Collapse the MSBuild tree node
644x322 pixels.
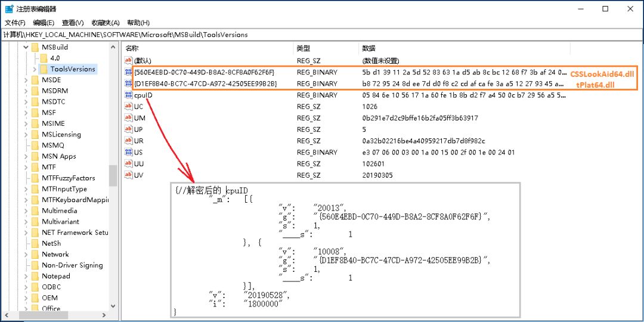26,47
